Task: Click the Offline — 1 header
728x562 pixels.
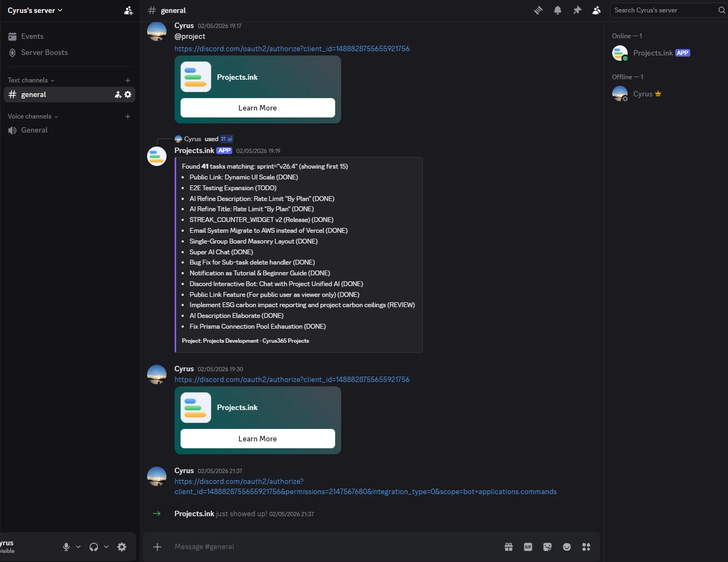Action: coord(627,77)
